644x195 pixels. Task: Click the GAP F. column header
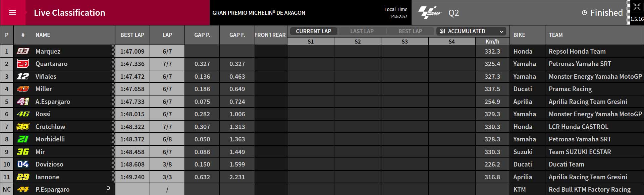(237, 35)
